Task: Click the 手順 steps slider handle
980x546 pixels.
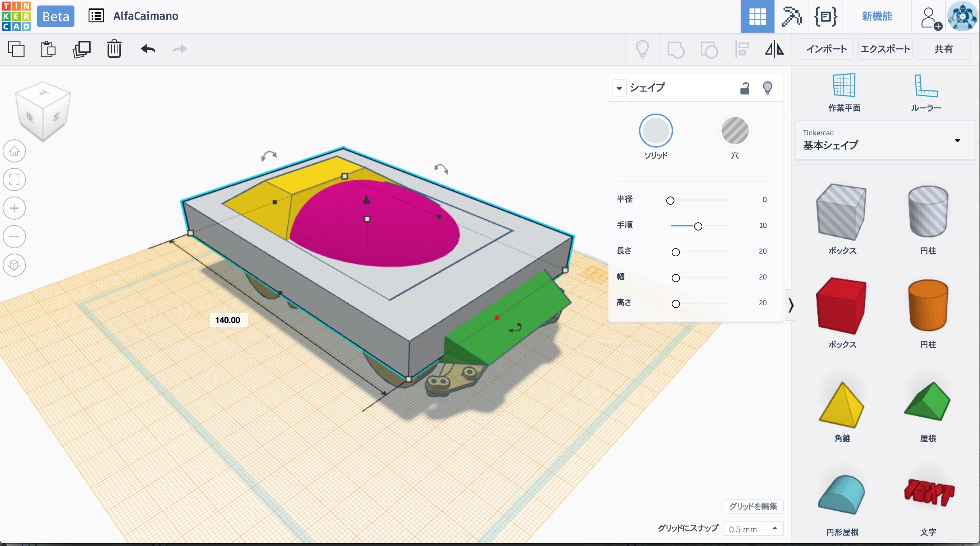Action: tap(698, 226)
